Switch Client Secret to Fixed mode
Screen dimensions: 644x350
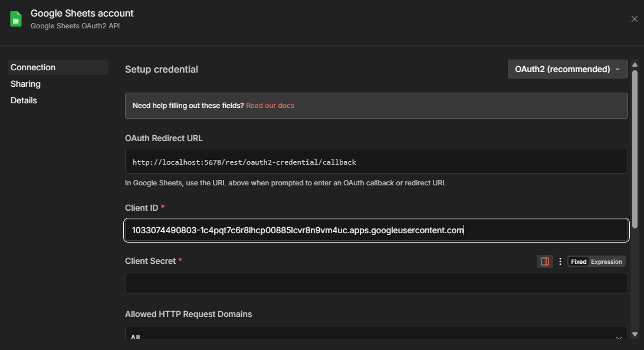pos(579,261)
